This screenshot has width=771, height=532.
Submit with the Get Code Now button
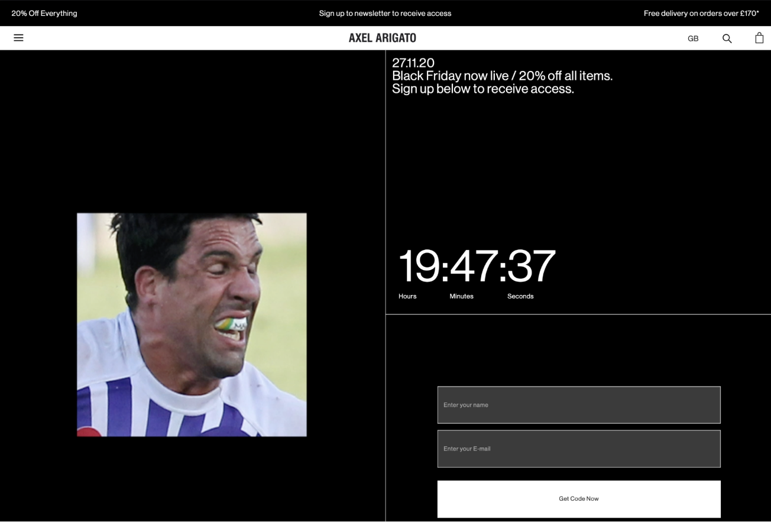pos(579,499)
